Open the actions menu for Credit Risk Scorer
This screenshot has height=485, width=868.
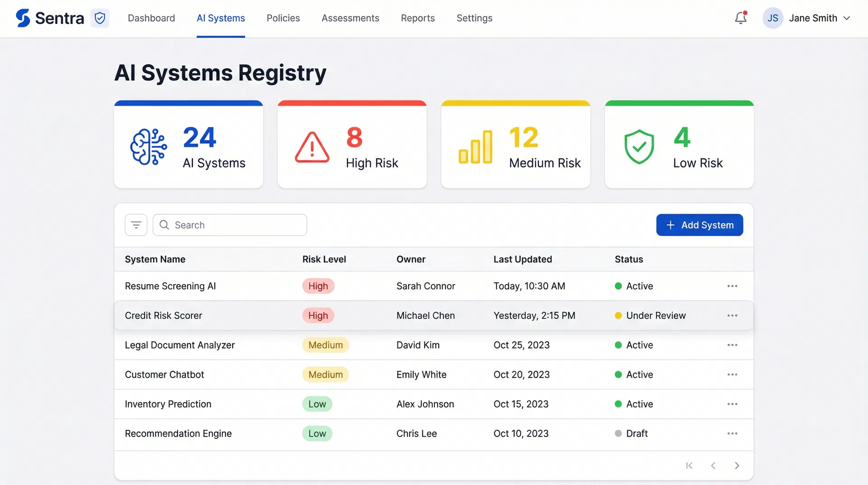coord(733,315)
